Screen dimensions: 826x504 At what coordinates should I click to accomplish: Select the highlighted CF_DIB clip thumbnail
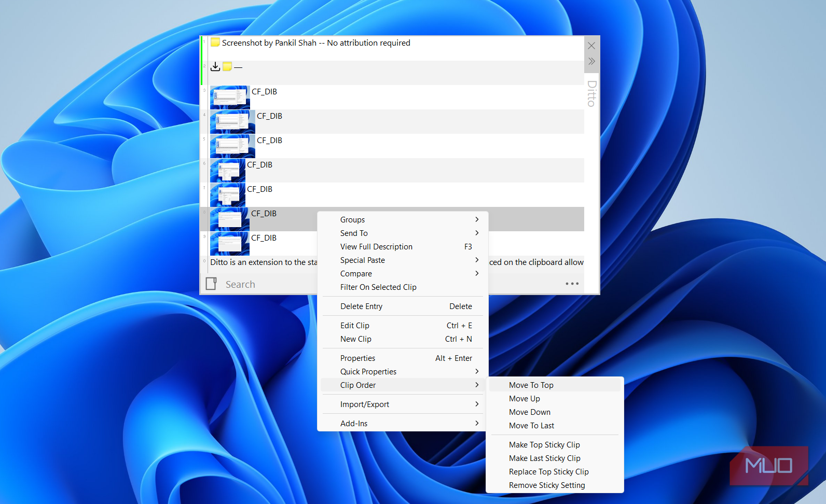[x=229, y=219]
